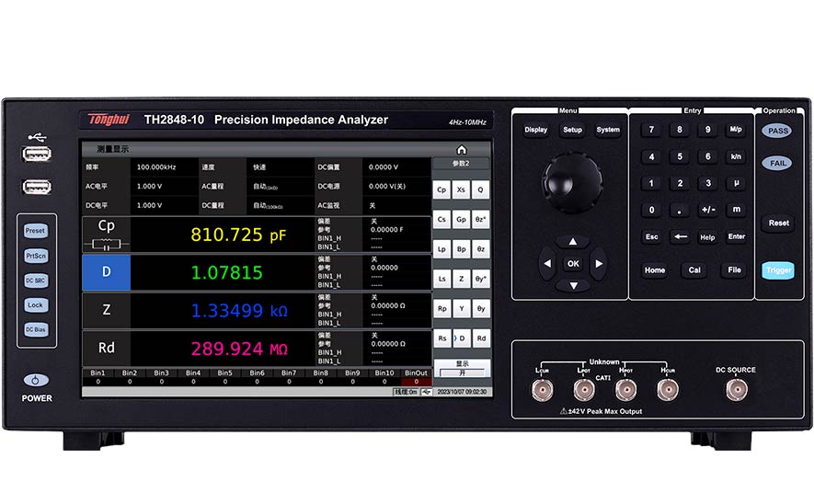Push the right arrow navigation key
Image resolution: width=814 pixels, height=504 pixels.
click(599, 264)
